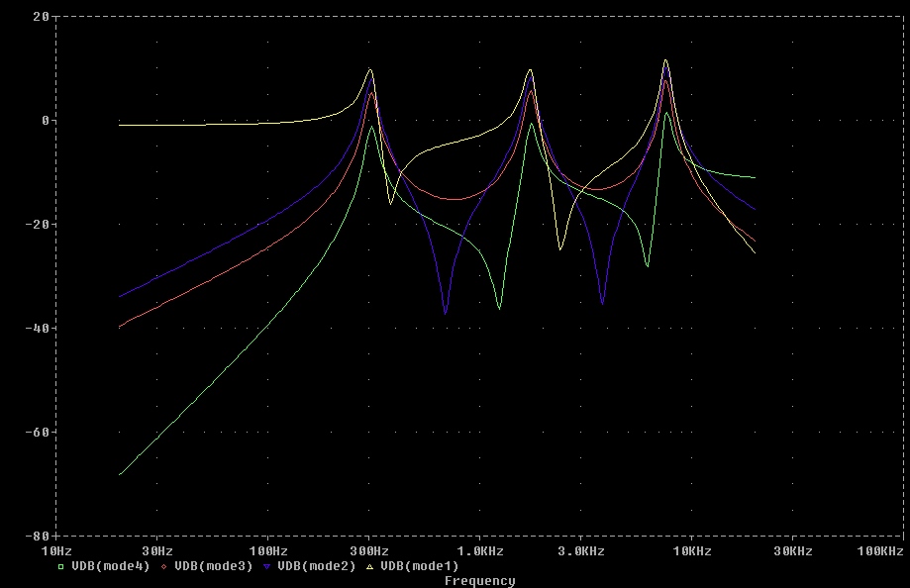
Task: Click the green square marker for VDB(mode4)
Action: (60, 567)
